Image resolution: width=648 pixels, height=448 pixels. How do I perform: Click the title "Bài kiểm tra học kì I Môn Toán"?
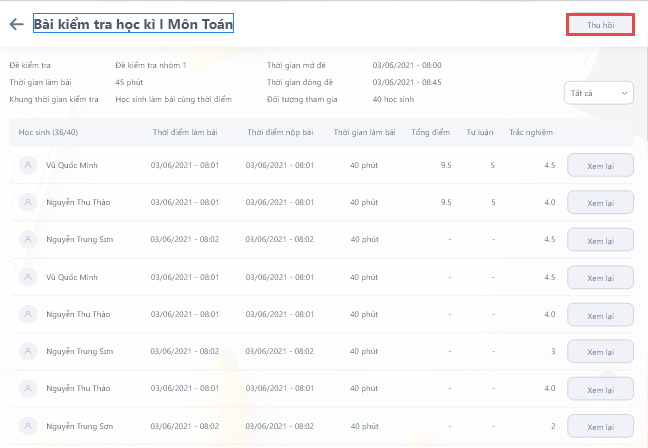(133, 24)
